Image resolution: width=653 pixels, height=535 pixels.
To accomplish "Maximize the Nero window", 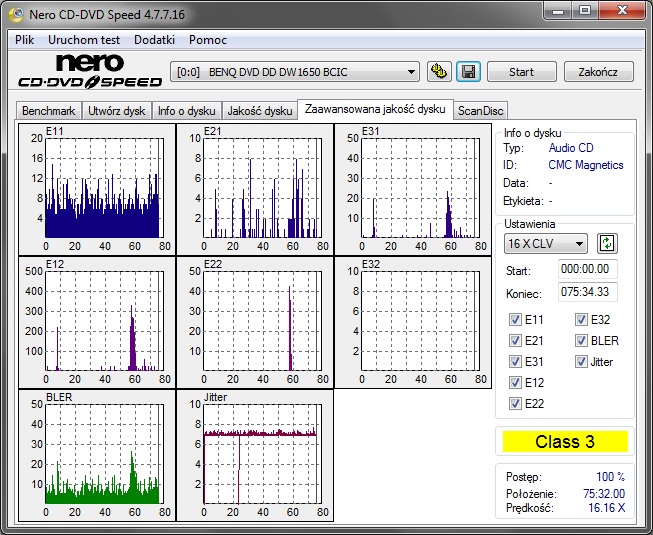I will [x=585, y=10].
